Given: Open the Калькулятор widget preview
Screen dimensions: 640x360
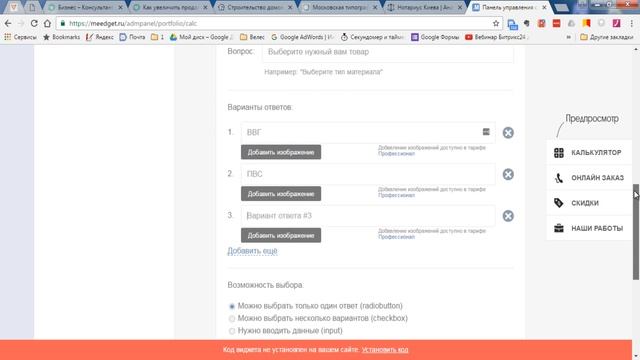Looking at the screenshot, I should click(x=589, y=153).
